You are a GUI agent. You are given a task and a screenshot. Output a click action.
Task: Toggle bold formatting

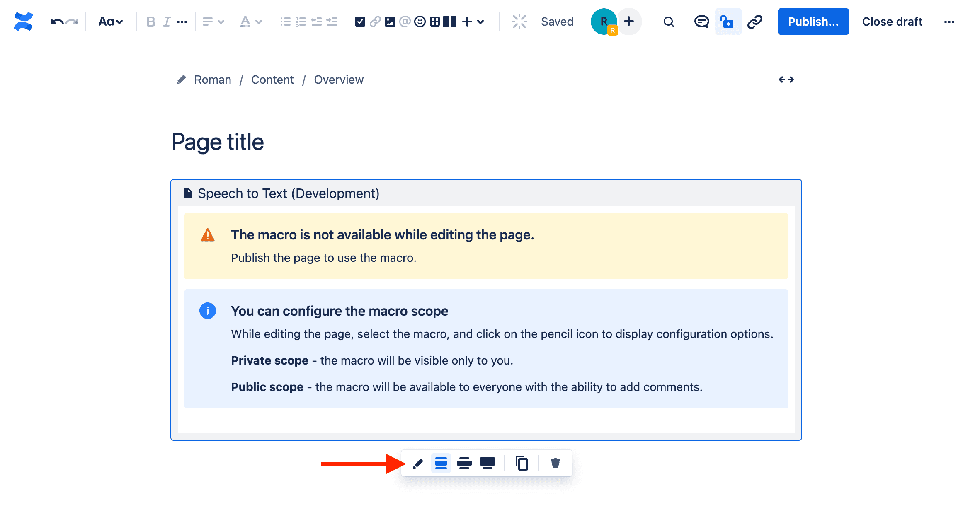(x=151, y=22)
